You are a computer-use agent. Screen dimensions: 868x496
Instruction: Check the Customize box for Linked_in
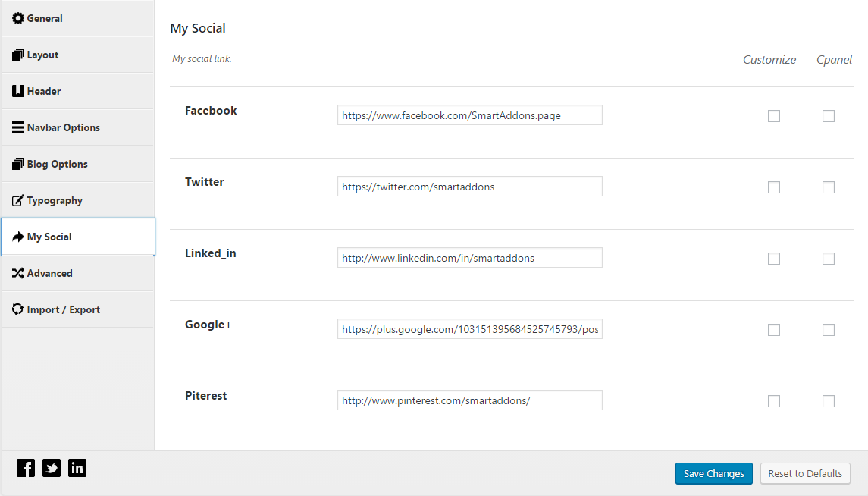774,259
